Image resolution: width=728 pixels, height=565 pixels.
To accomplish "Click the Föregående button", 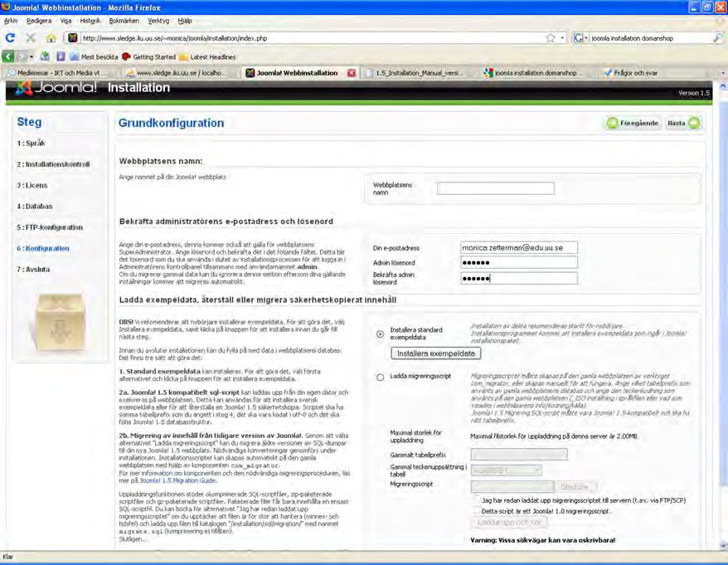I will pyautogui.click(x=633, y=123).
